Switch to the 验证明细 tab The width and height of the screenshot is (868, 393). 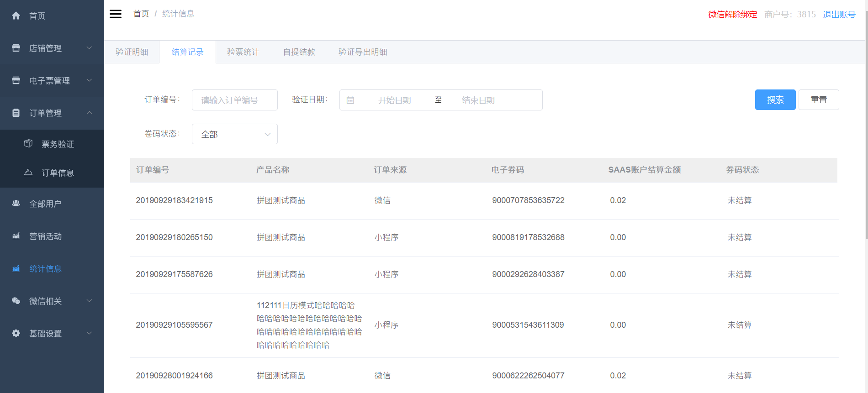[132, 52]
